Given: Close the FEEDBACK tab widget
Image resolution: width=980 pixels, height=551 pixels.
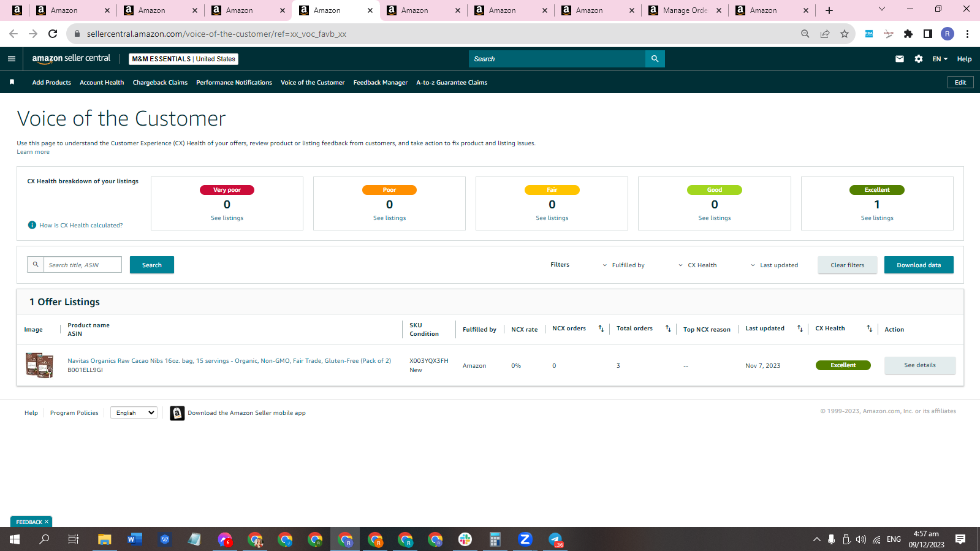Looking at the screenshot, I should [x=47, y=522].
